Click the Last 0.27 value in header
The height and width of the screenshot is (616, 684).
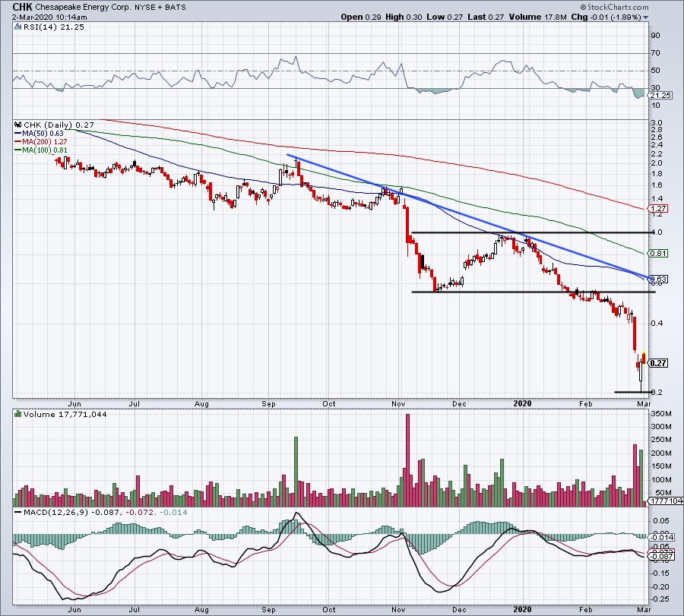pos(486,17)
